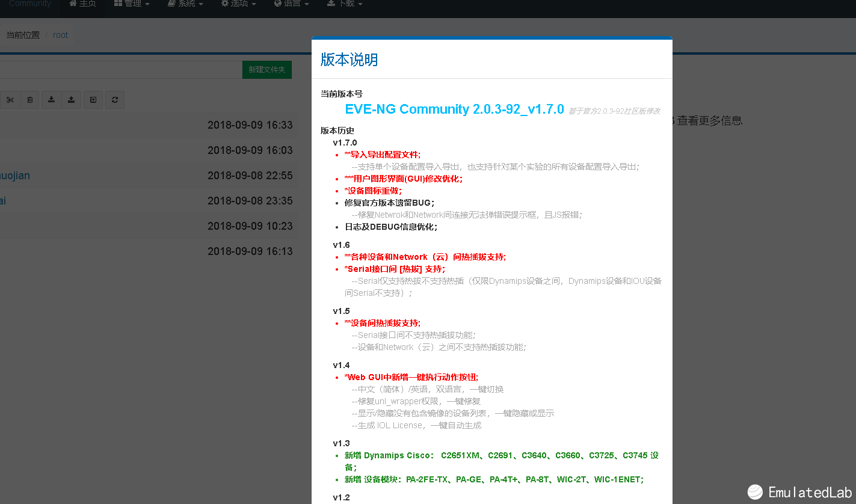Click the Community brand link in navbar

pyautogui.click(x=30, y=4)
